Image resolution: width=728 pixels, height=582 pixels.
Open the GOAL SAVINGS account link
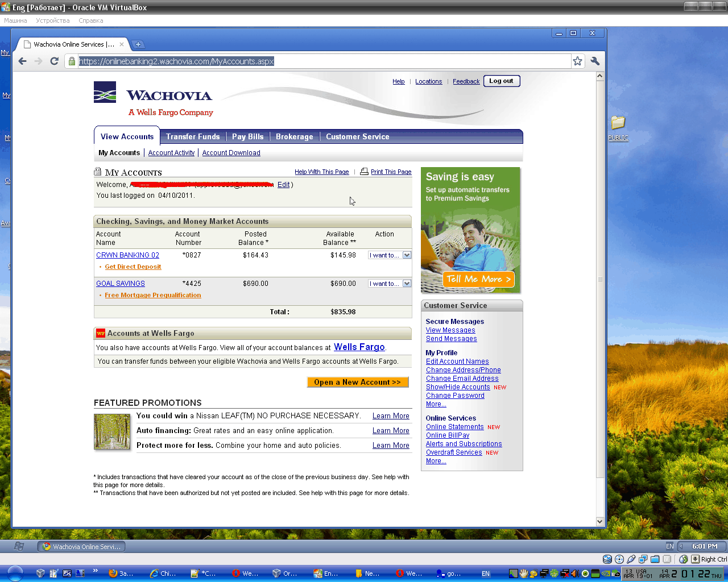pos(121,284)
